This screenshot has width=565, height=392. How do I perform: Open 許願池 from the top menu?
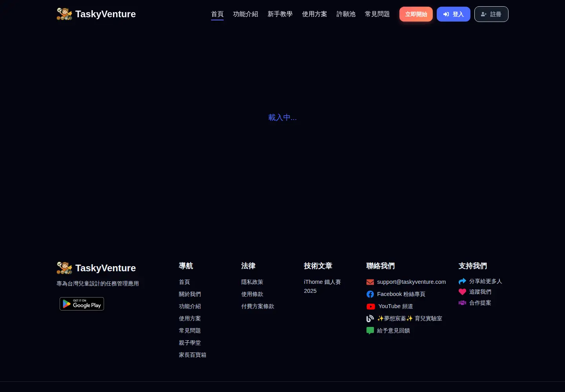coord(346,14)
